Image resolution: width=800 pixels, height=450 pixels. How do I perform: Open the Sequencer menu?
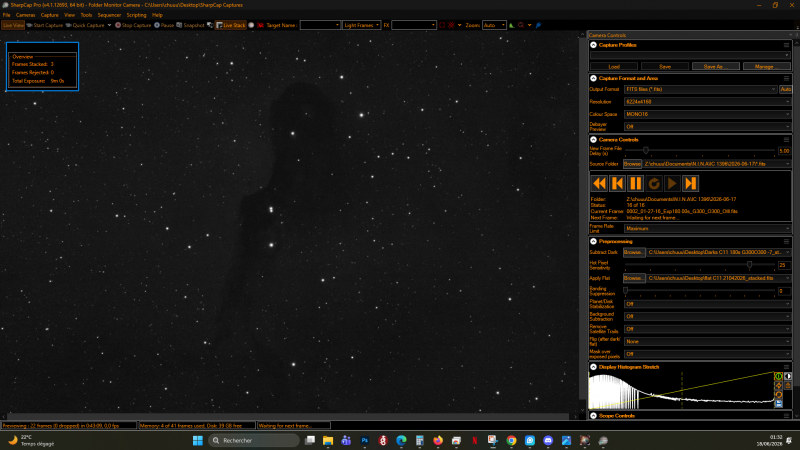coord(109,15)
